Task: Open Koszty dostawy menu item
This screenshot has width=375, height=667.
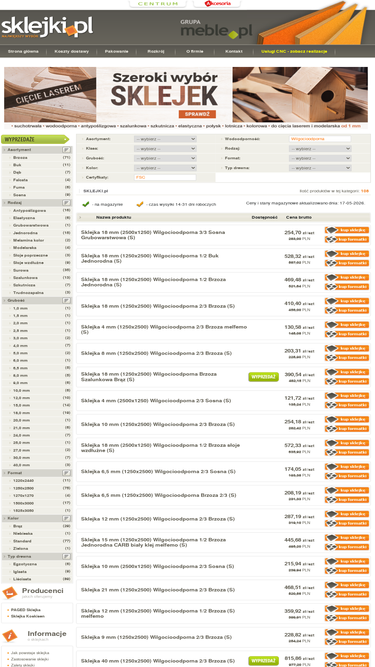Action: (71, 51)
